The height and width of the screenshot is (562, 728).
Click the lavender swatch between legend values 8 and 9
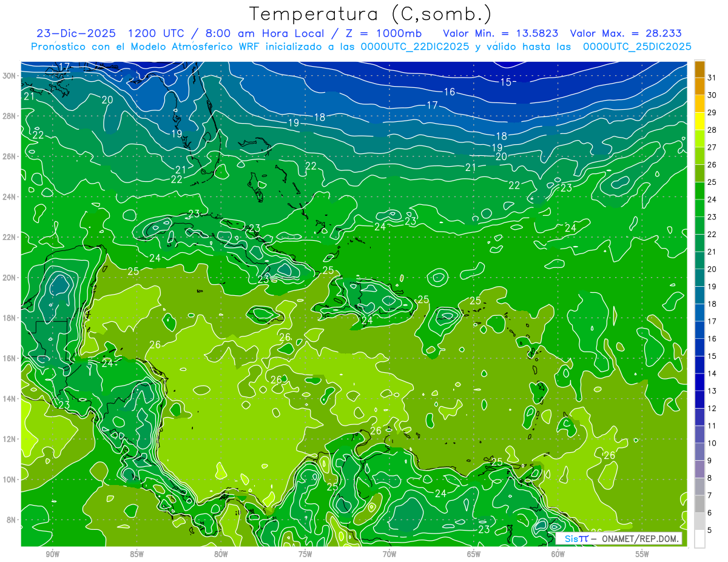pos(699,470)
